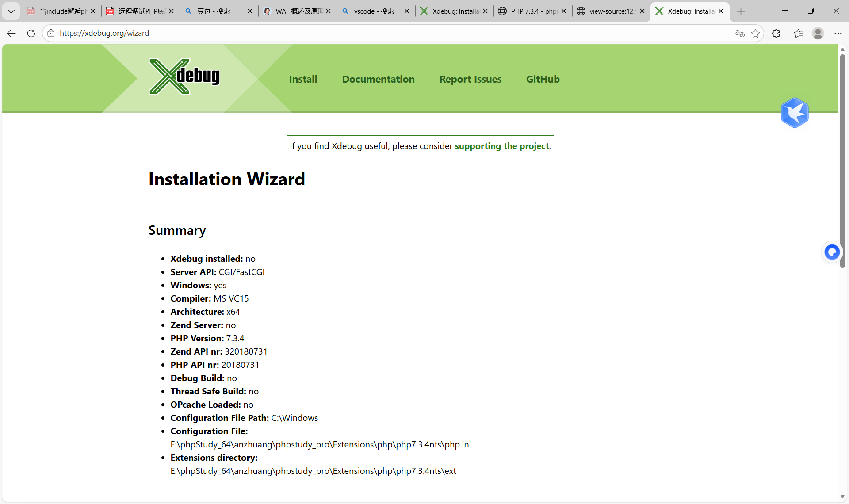The width and height of the screenshot is (849, 504).
Task: Click the Xdebug logo in header
Action: tap(184, 77)
